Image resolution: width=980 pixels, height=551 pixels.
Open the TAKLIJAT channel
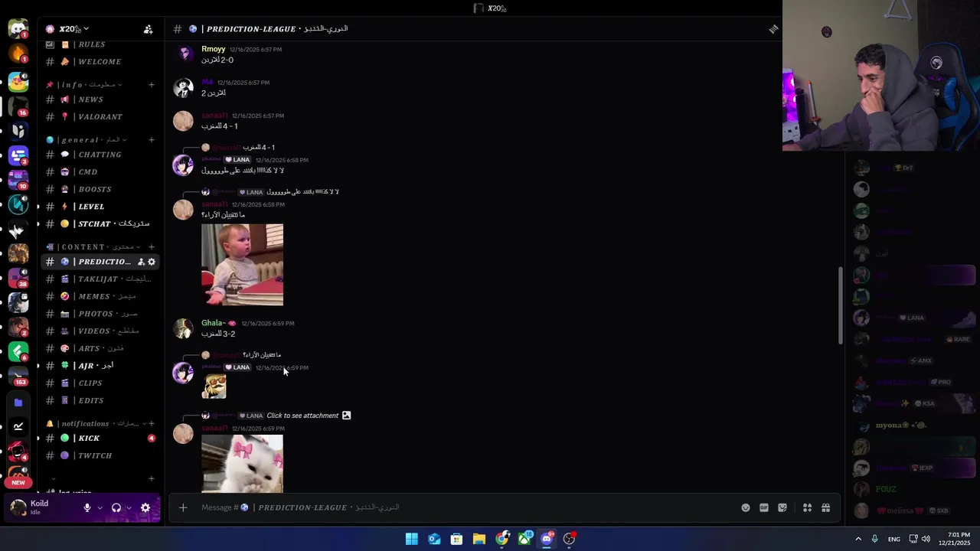(x=100, y=279)
